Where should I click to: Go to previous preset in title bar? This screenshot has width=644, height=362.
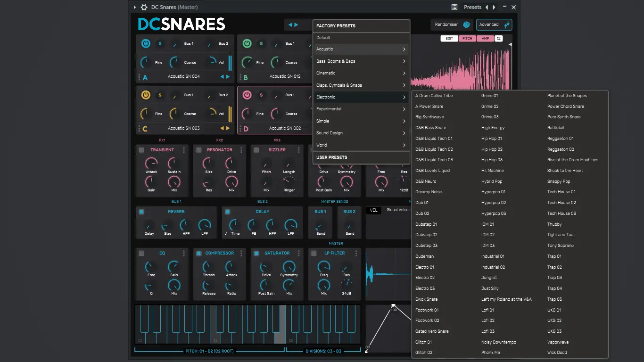pos(487,7)
